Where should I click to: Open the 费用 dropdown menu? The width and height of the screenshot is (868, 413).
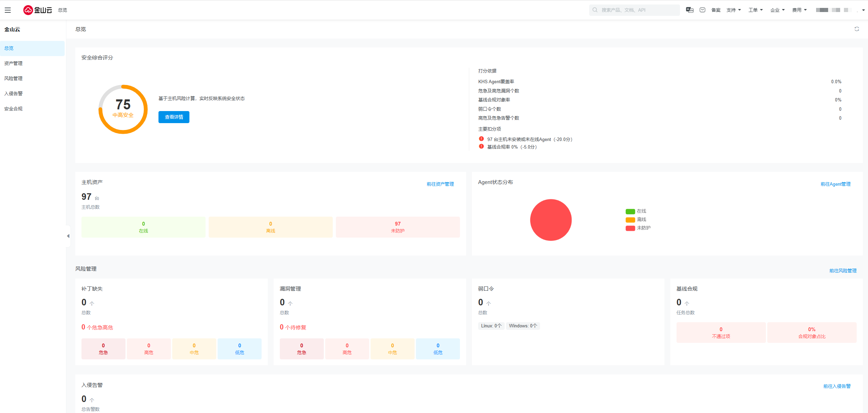pyautogui.click(x=799, y=10)
